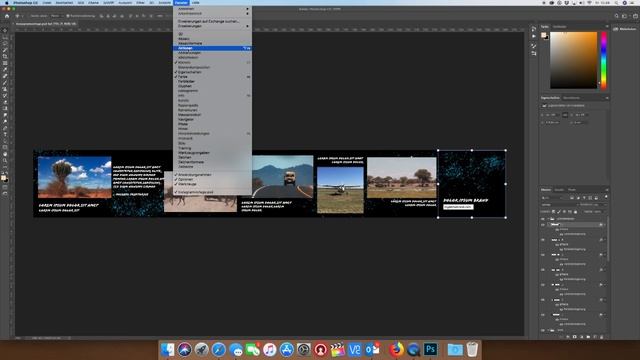Screen dimensions: 640x360
Task: Open Photoshop from the Dock
Action: pos(430,349)
